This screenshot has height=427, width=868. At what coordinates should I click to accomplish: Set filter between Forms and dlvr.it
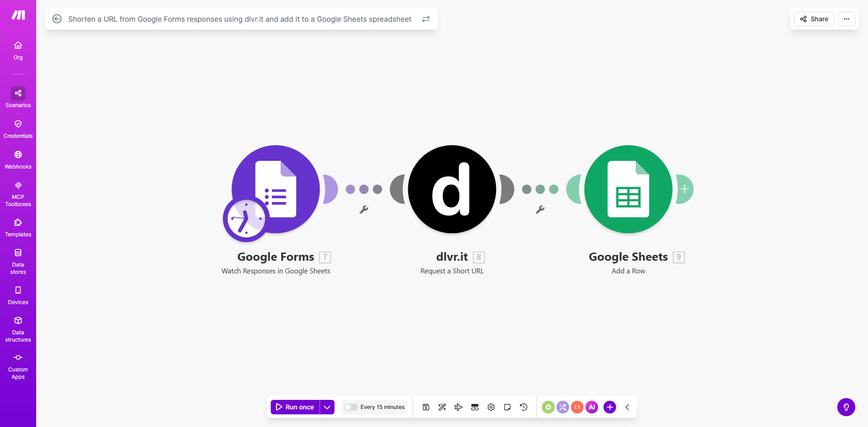click(364, 210)
